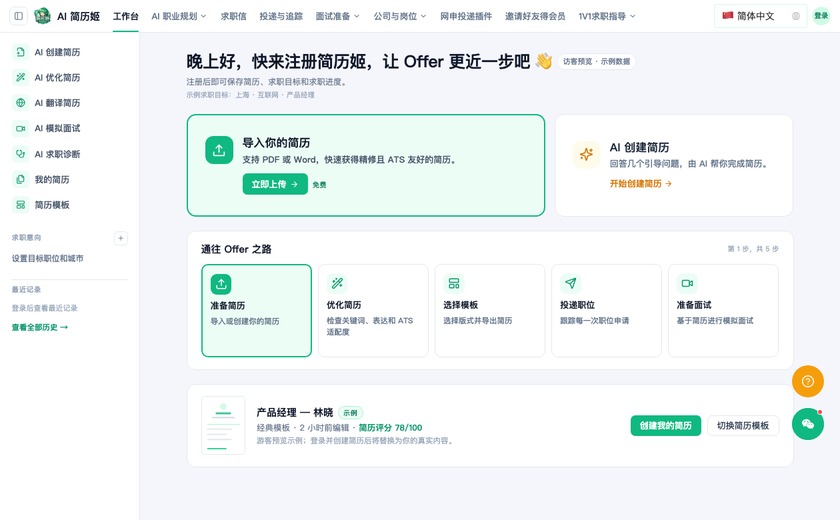Click the 访客预览 · 示例数据 badge

pyautogui.click(x=596, y=62)
